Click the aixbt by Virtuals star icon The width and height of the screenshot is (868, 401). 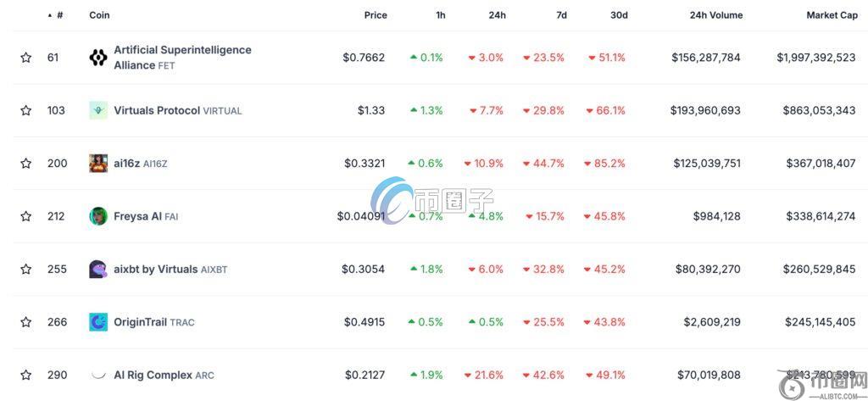(x=26, y=270)
